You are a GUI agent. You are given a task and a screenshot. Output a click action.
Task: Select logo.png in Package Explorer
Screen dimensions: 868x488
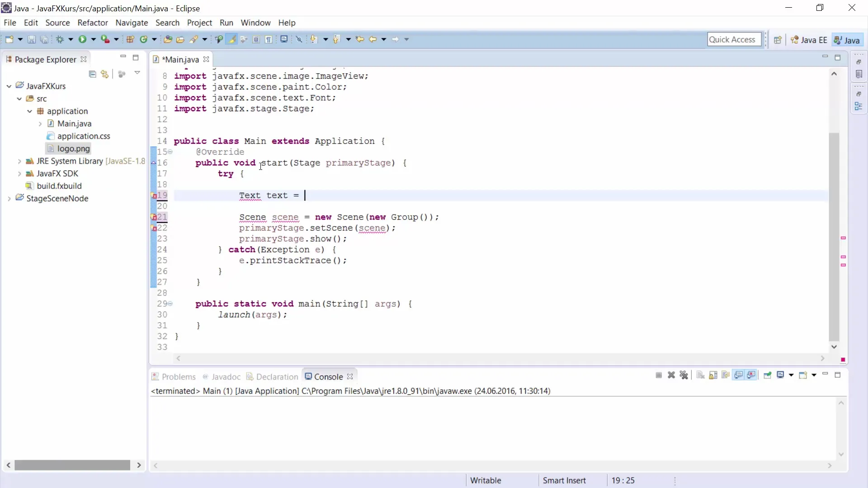coord(73,149)
